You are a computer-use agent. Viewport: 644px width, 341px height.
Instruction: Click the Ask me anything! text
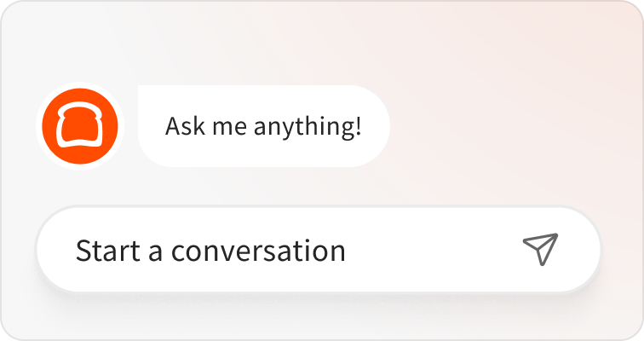263,127
